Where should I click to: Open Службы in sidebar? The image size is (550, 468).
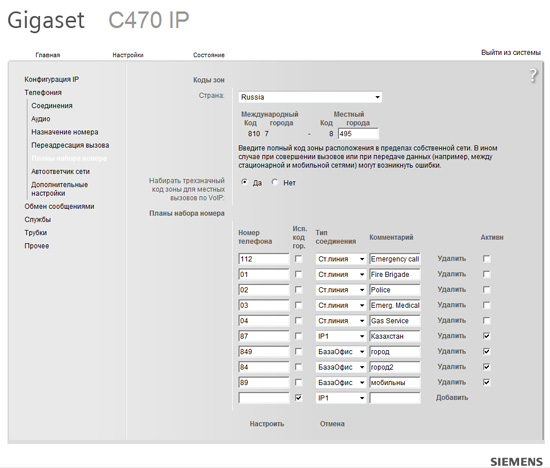(x=38, y=220)
